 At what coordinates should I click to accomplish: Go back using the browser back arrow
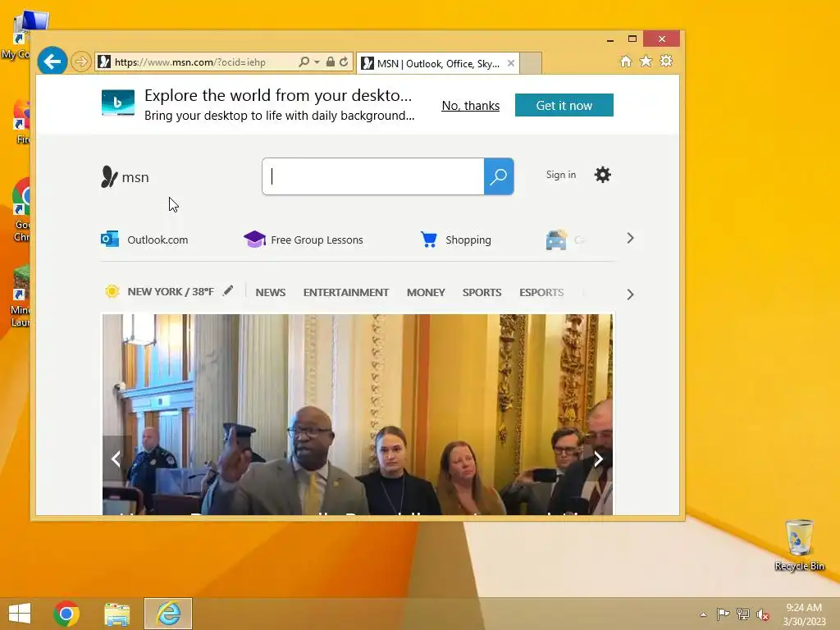coord(52,62)
